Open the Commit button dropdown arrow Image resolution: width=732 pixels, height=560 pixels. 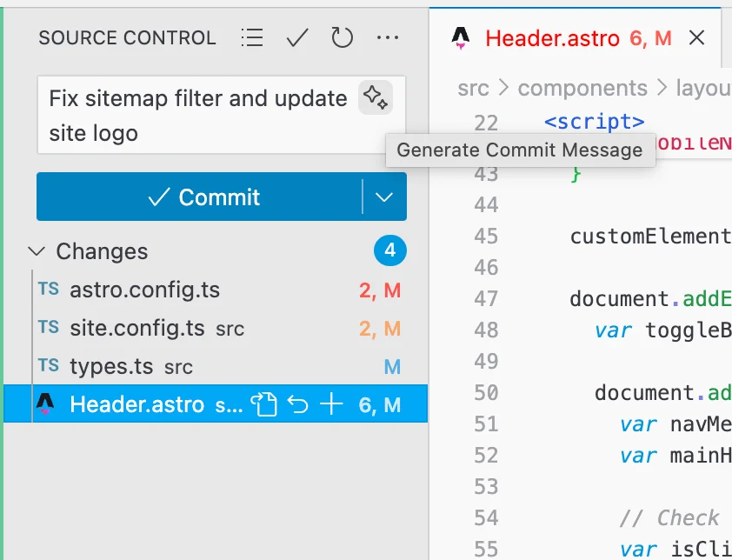coord(384,197)
